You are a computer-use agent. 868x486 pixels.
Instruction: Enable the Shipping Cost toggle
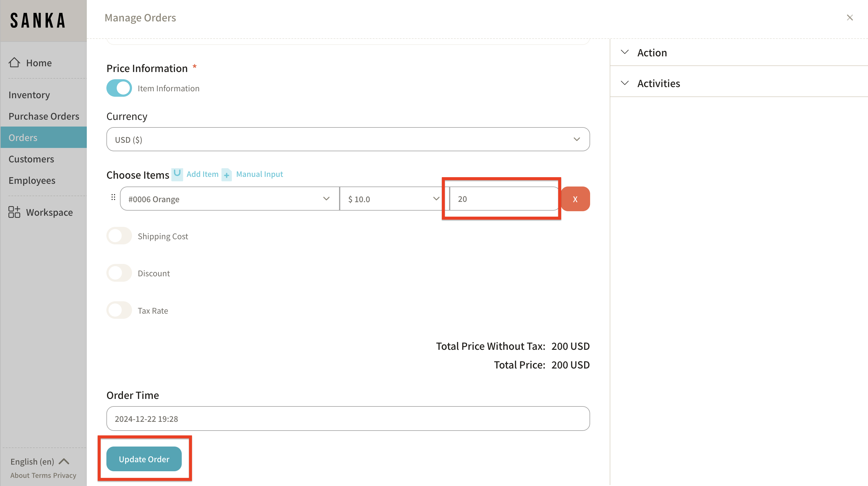(119, 236)
